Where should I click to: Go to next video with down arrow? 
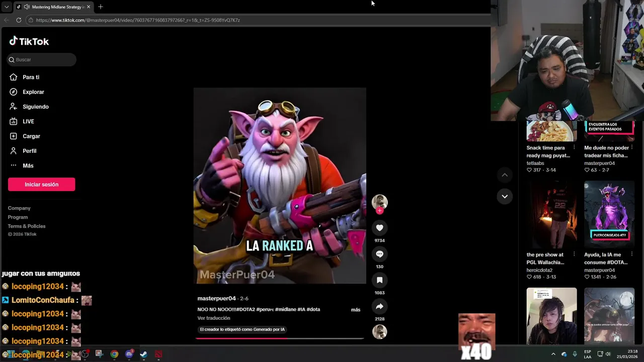point(505,196)
